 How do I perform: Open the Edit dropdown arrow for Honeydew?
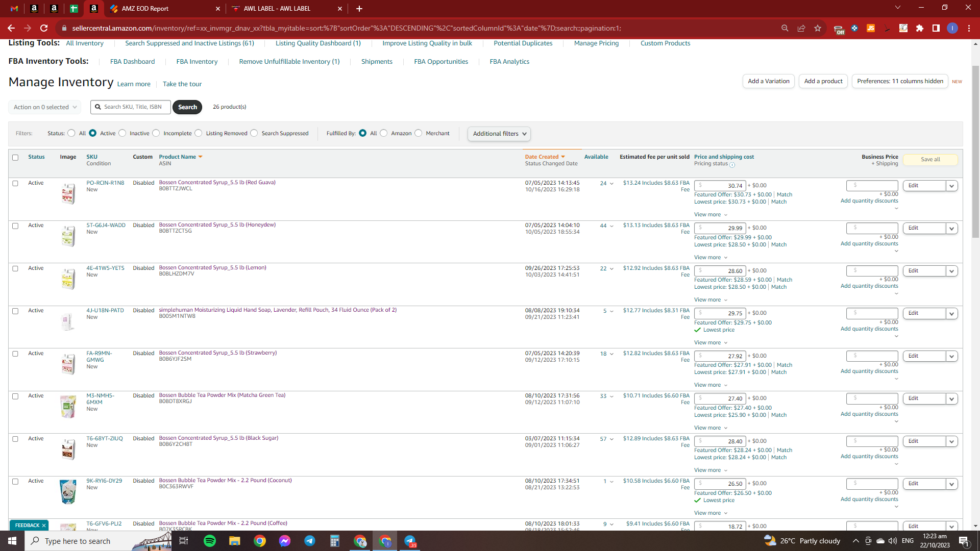coord(951,229)
